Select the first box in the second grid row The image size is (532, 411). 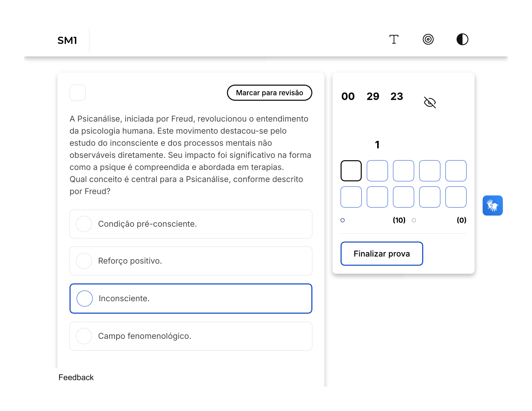(x=351, y=197)
